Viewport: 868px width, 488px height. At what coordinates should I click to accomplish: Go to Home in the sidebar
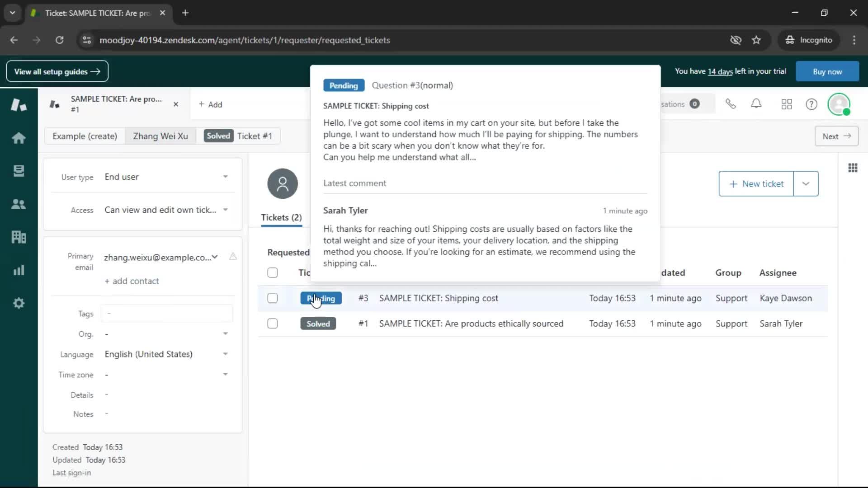click(19, 138)
